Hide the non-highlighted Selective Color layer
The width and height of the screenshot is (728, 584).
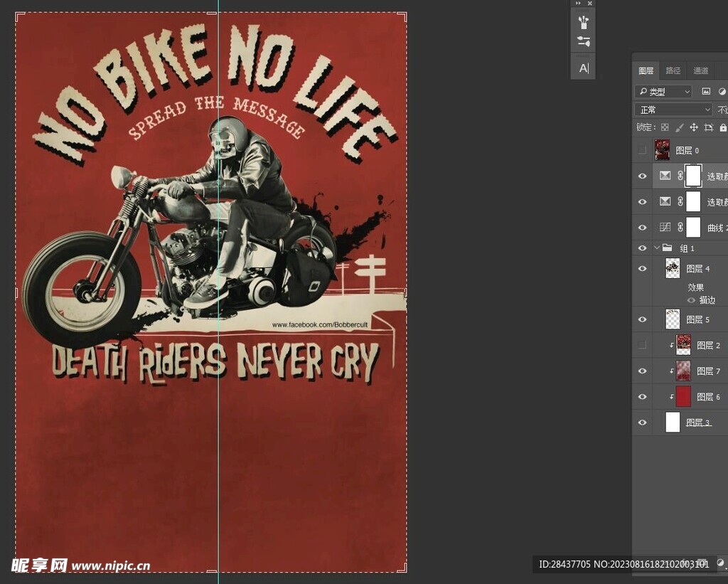(x=642, y=201)
